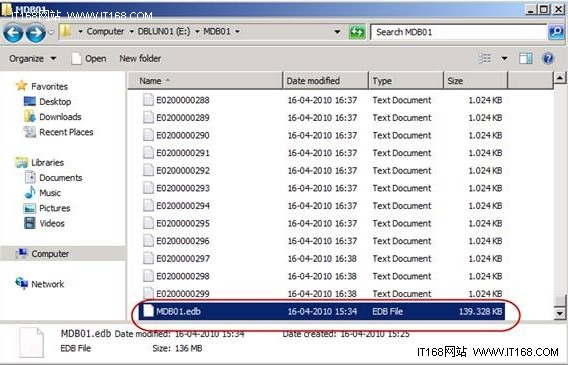Open Documents library in navigation pane
This screenshot has width=568, height=365.
point(61,178)
